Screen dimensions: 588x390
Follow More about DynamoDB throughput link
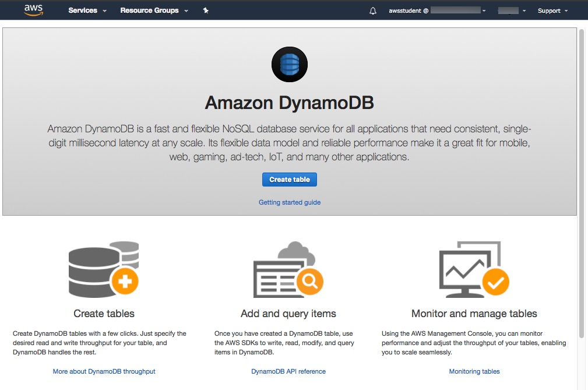point(104,371)
